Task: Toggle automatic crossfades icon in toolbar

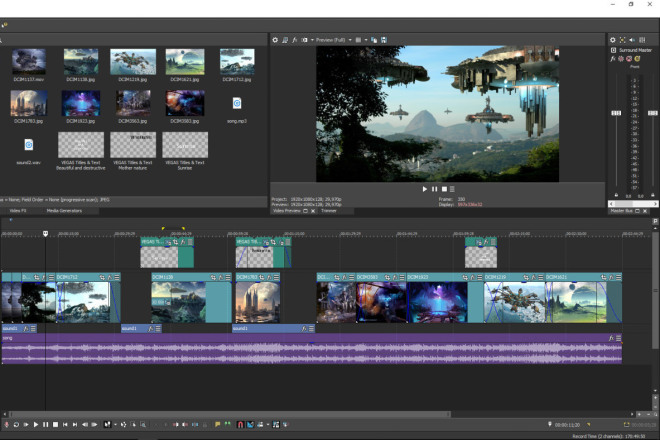Action: click(x=250, y=424)
